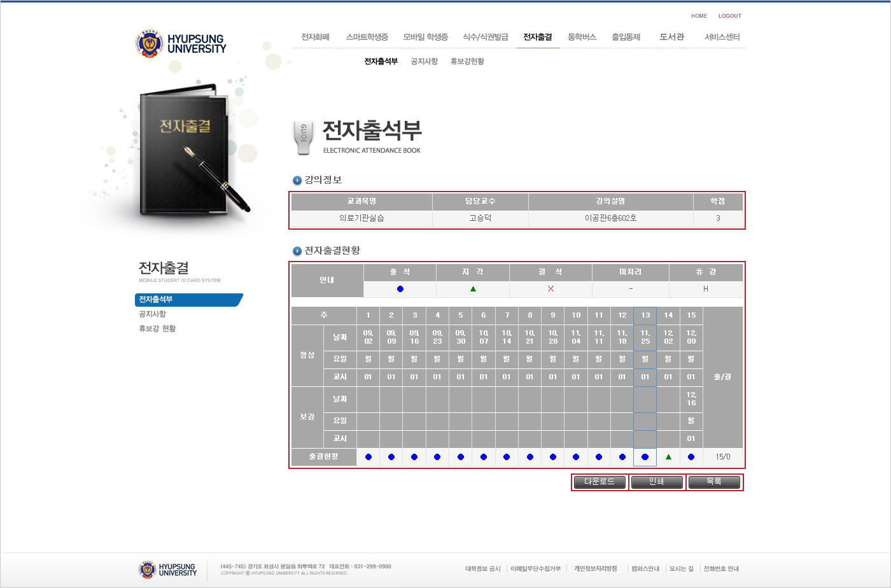Select the 공지사항 submenu tab

[424, 61]
